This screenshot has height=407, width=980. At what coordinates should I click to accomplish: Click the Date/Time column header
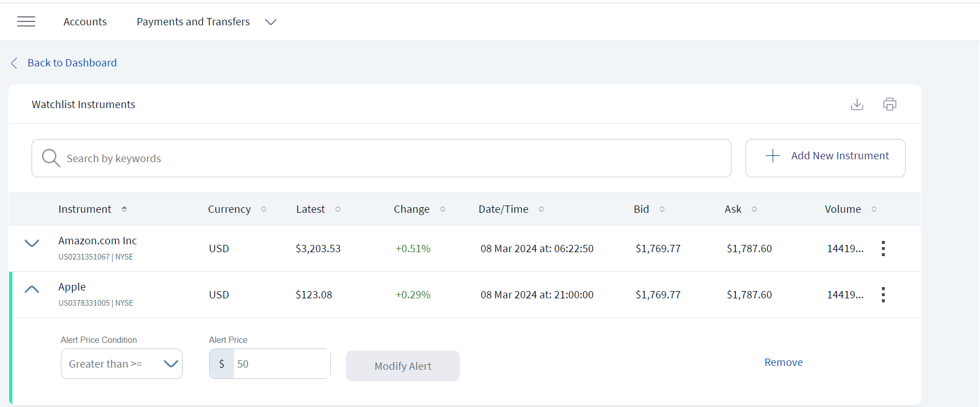[503, 209]
